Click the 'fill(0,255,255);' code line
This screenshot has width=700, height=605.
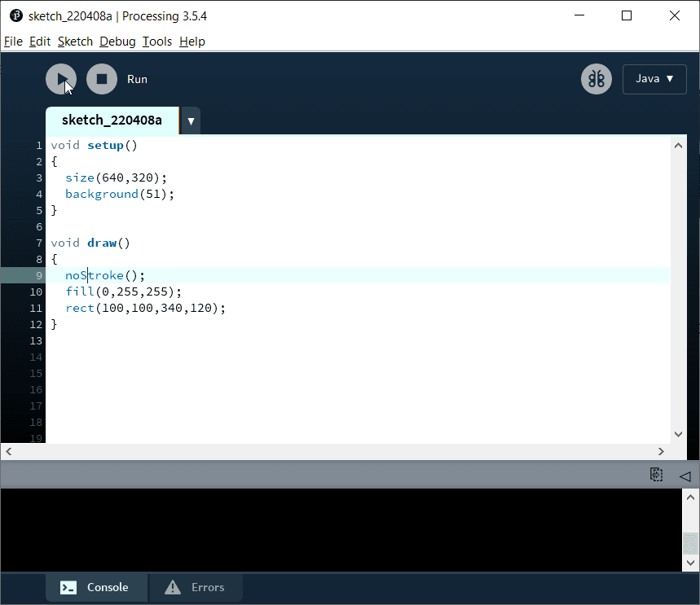coord(124,292)
